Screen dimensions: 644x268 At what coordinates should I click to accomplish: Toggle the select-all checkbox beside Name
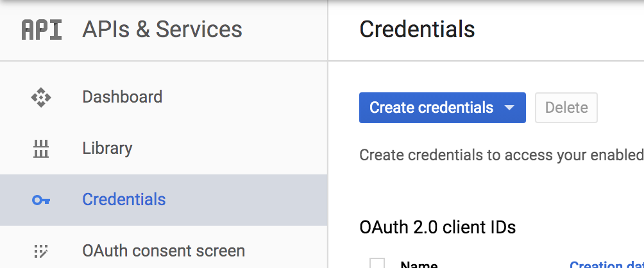coord(377,264)
